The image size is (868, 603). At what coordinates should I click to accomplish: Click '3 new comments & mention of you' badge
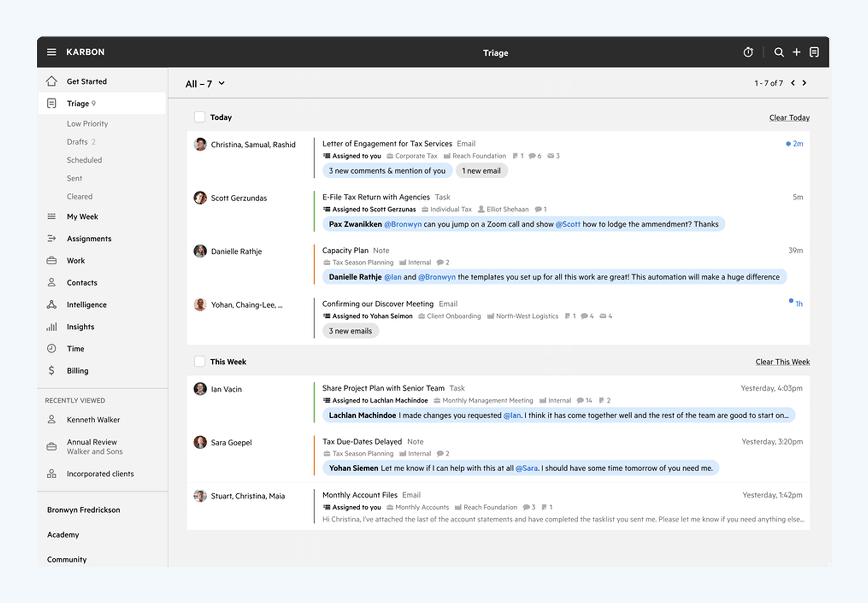point(387,171)
